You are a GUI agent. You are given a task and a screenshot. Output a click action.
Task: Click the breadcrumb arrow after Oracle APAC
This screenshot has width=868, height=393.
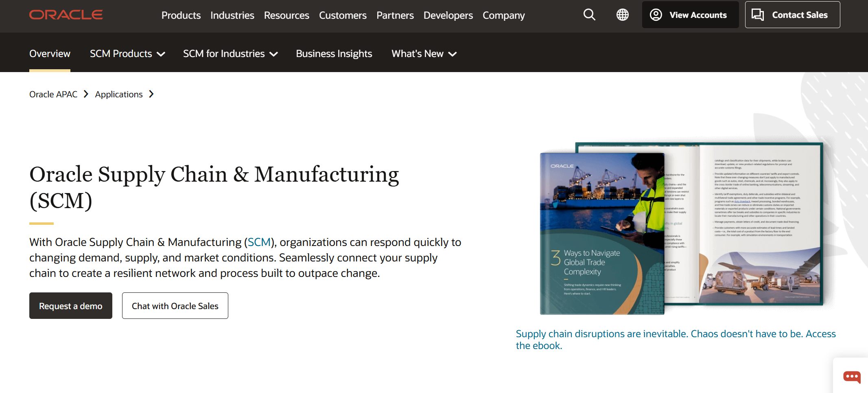coord(86,94)
